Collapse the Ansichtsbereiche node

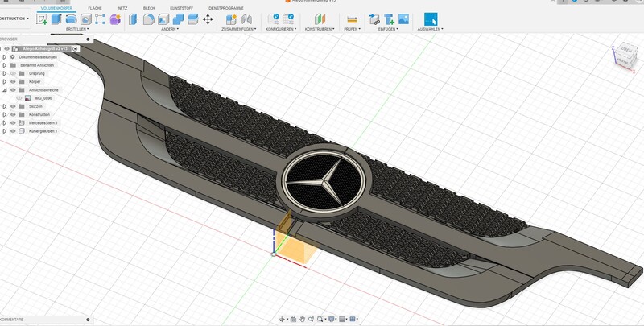click(5, 90)
